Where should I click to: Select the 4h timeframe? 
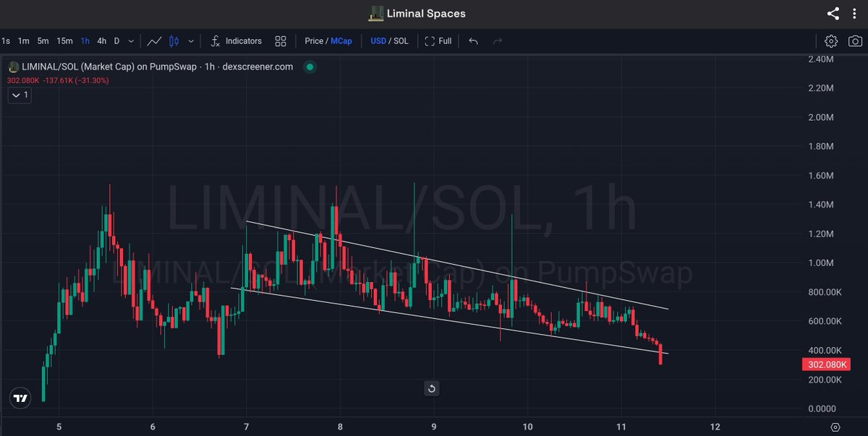(102, 41)
